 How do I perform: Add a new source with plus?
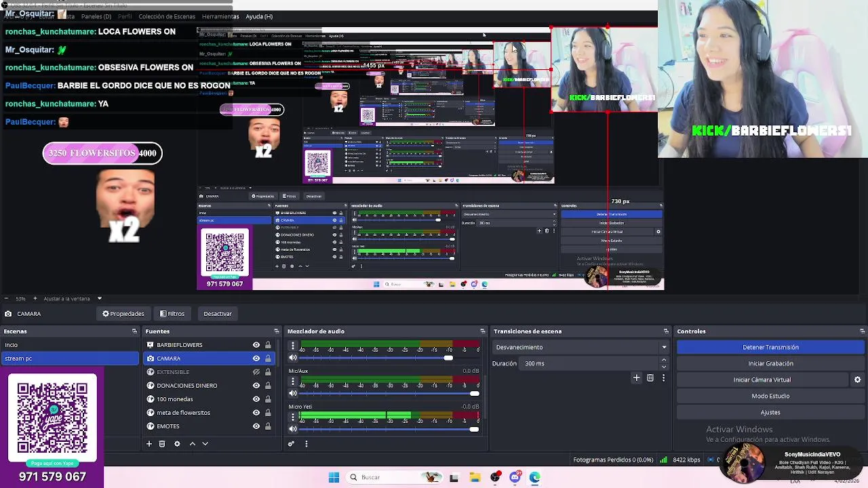(149, 444)
